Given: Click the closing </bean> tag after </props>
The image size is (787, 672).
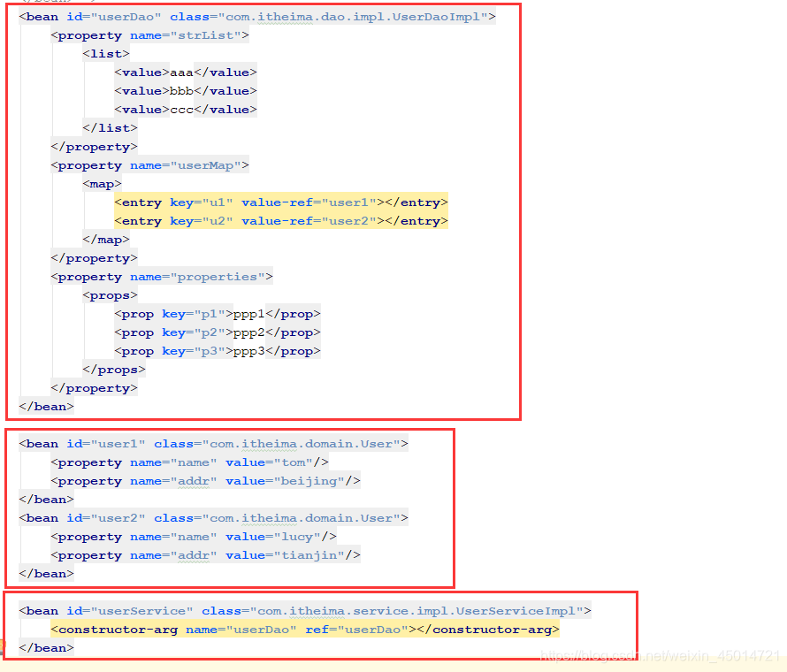Looking at the screenshot, I should click(46, 407).
